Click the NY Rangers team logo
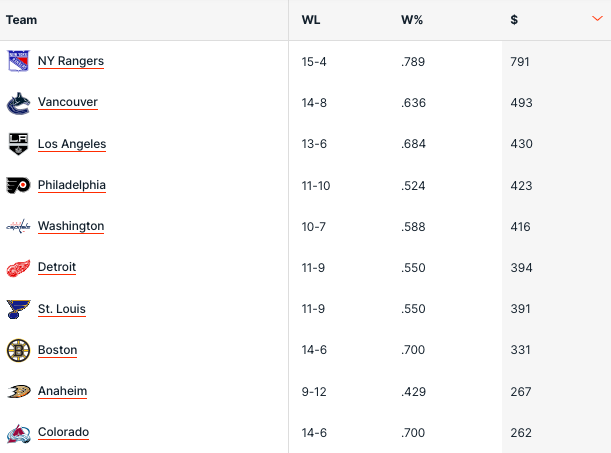This screenshot has height=453, width=611. coord(19,61)
